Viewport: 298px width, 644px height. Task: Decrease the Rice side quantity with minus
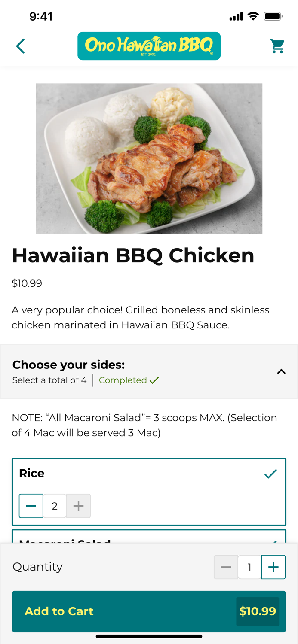click(x=31, y=506)
